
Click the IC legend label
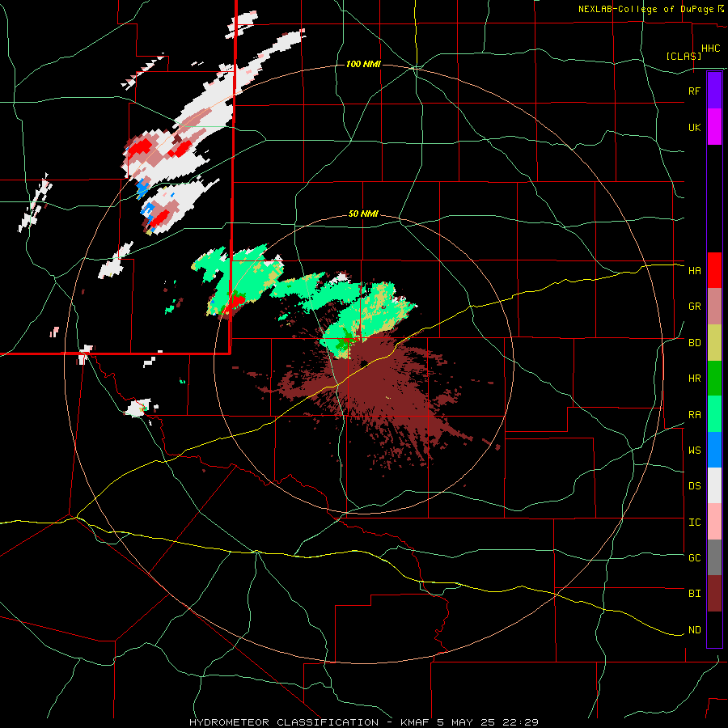click(694, 523)
